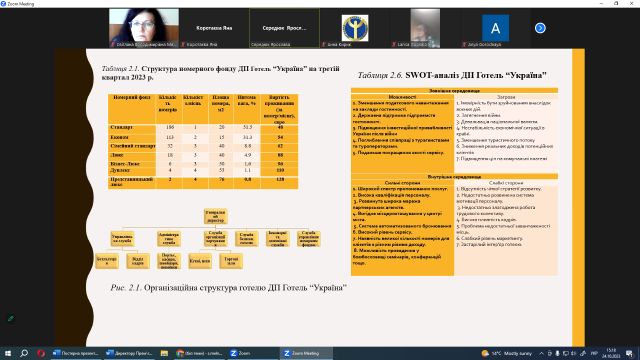Open Windows taskbar search
Screen dimensions: 640x360
tap(24, 353)
